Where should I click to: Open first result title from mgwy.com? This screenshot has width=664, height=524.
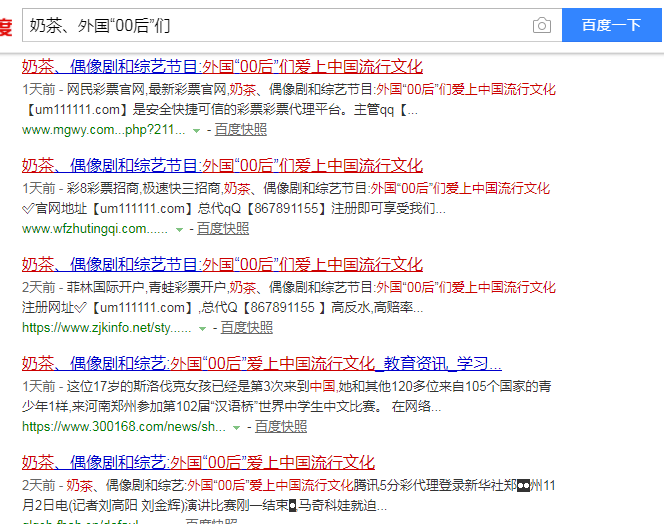(222, 67)
